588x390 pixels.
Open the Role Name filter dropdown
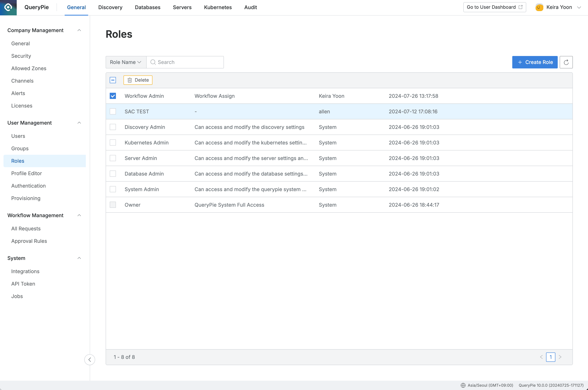coord(125,62)
